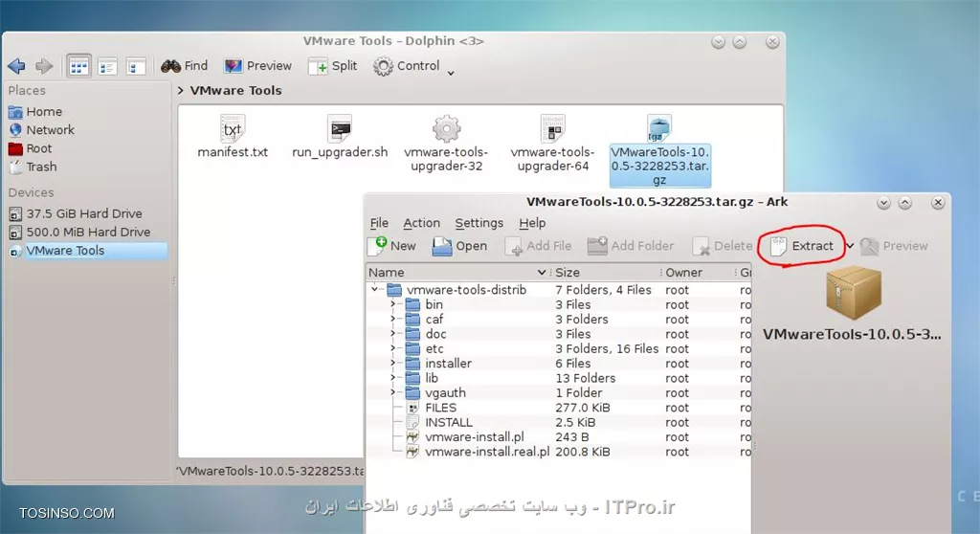980x534 pixels.
Task: Click the Open archive button in Ark
Action: coord(459,246)
